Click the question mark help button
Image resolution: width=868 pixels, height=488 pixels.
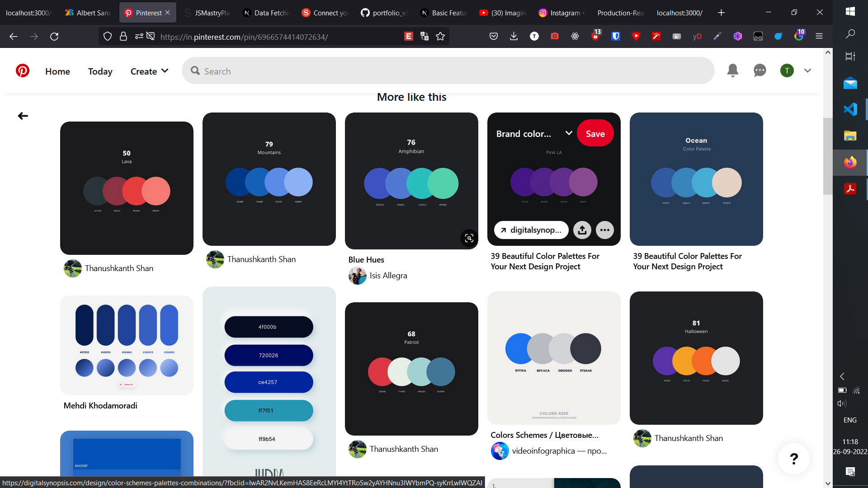click(793, 459)
